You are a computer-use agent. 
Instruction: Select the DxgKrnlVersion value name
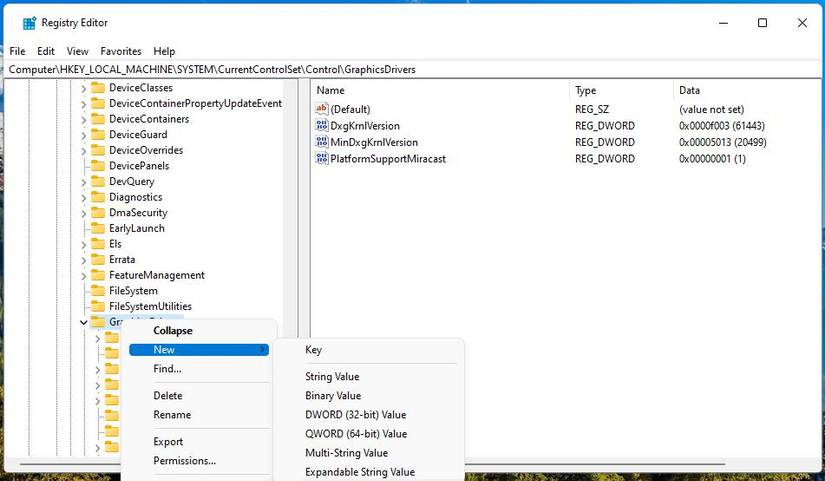365,125
